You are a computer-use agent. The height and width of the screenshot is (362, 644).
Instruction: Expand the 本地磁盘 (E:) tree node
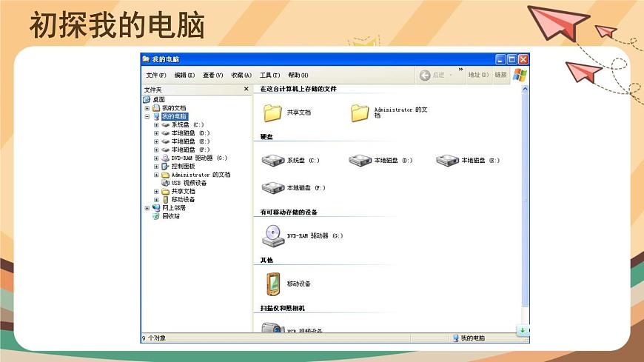click(x=156, y=141)
